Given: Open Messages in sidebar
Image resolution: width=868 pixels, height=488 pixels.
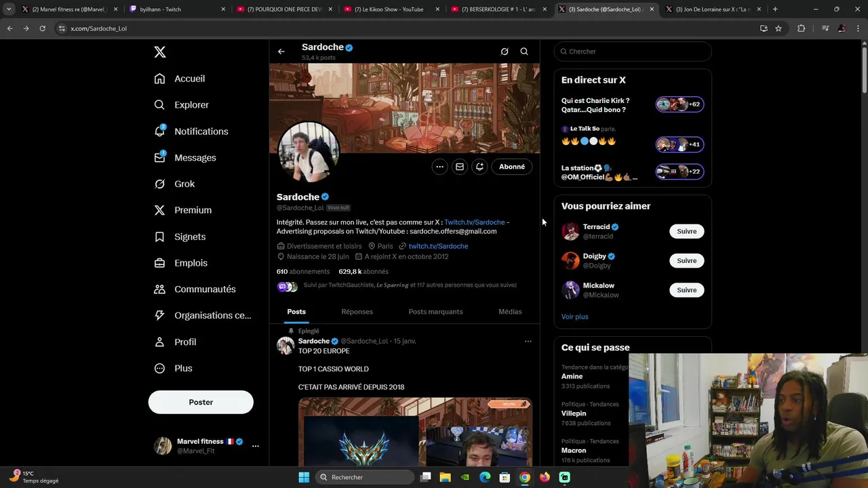Looking at the screenshot, I should [x=184, y=158].
